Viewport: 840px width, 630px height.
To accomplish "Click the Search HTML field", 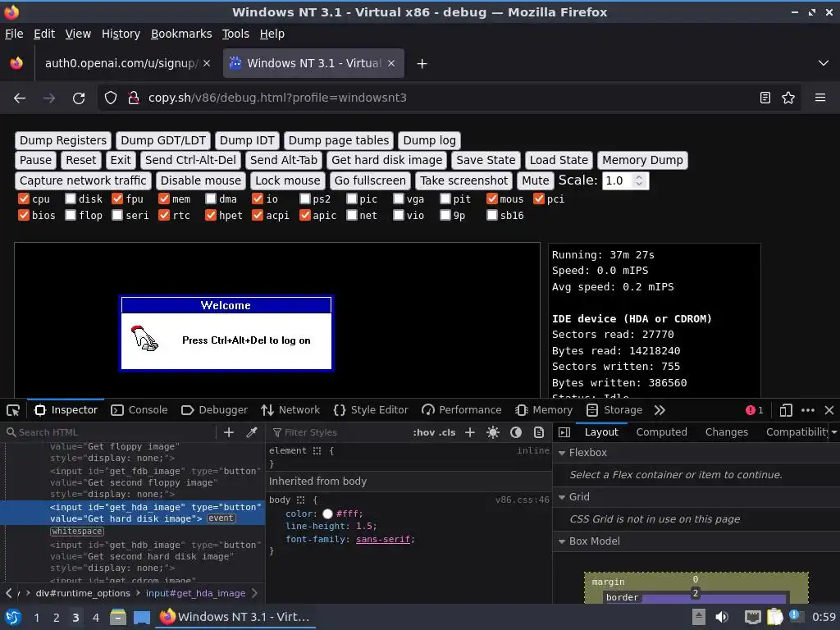I will coord(110,432).
